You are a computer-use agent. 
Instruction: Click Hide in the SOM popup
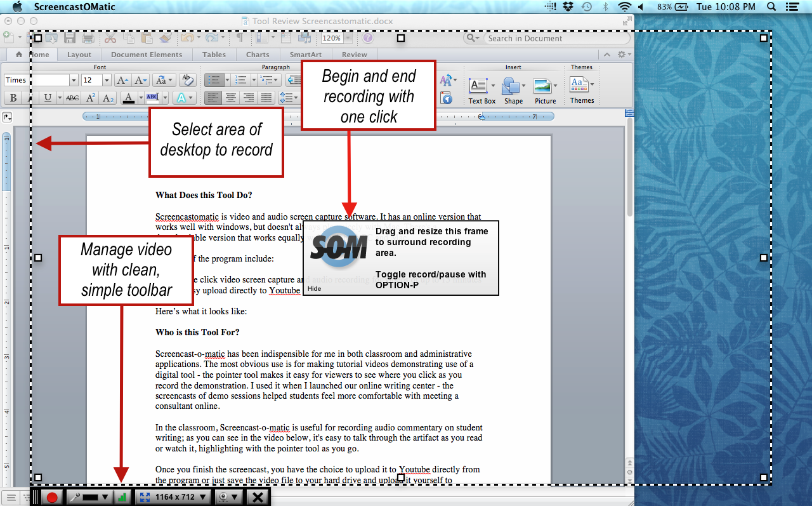coord(314,288)
